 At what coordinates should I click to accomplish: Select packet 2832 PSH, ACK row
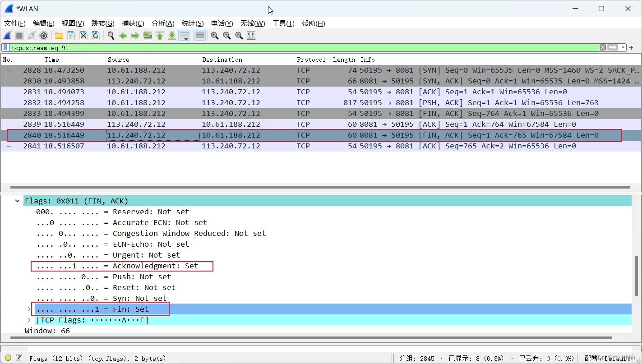[x=321, y=103]
